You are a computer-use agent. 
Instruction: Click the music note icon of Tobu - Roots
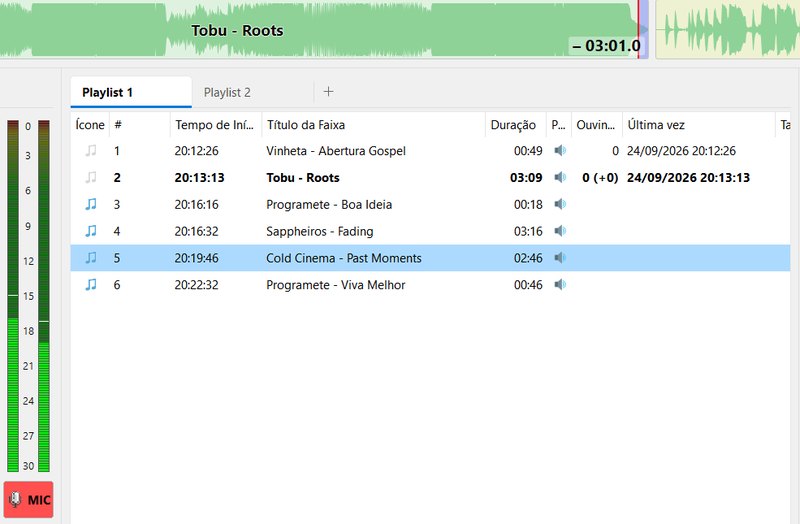pyautogui.click(x=91, y=178)
